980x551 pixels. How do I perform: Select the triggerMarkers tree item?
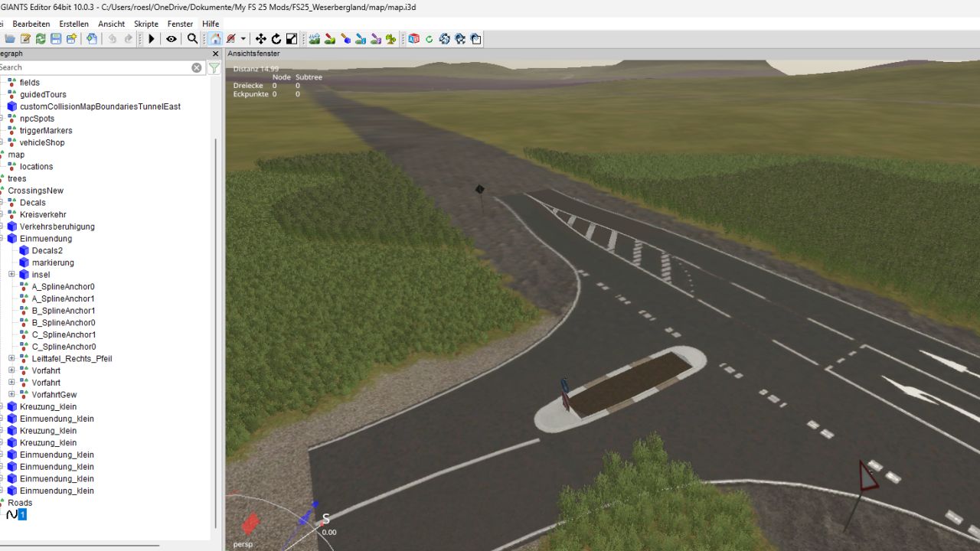pyautogui.click(x=46, y=130)
